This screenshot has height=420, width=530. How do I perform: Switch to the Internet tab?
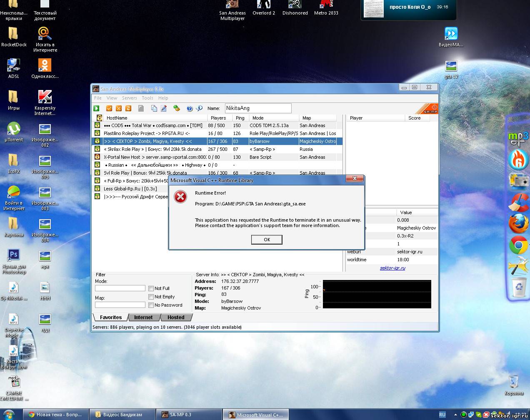coord(143,317)
